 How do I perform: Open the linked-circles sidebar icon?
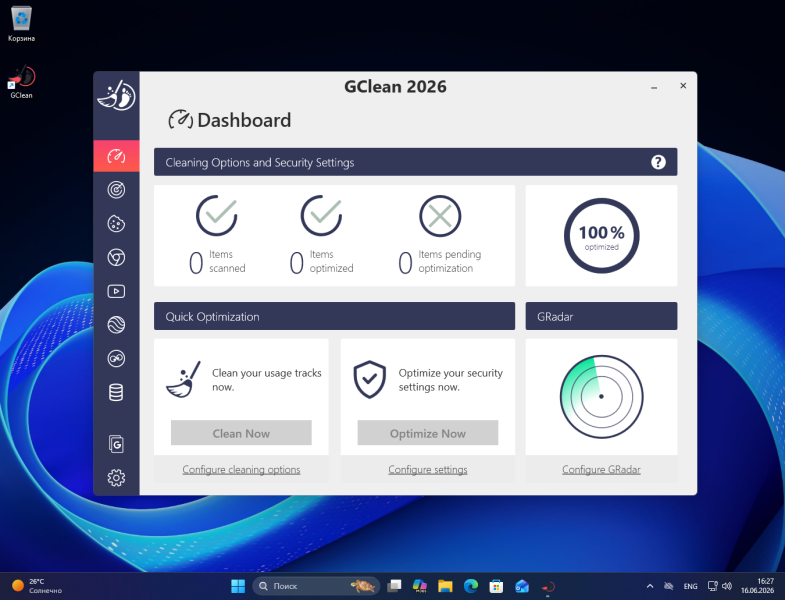(x=116, y=359)
